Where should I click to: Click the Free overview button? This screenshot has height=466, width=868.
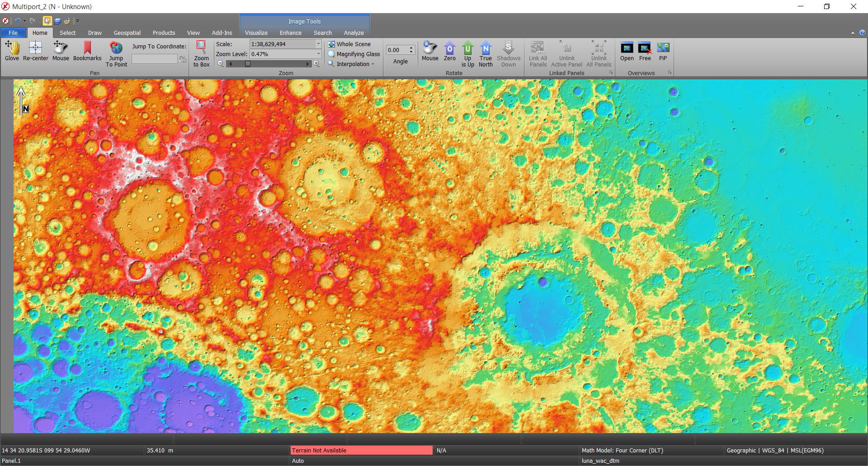(645, 51)
